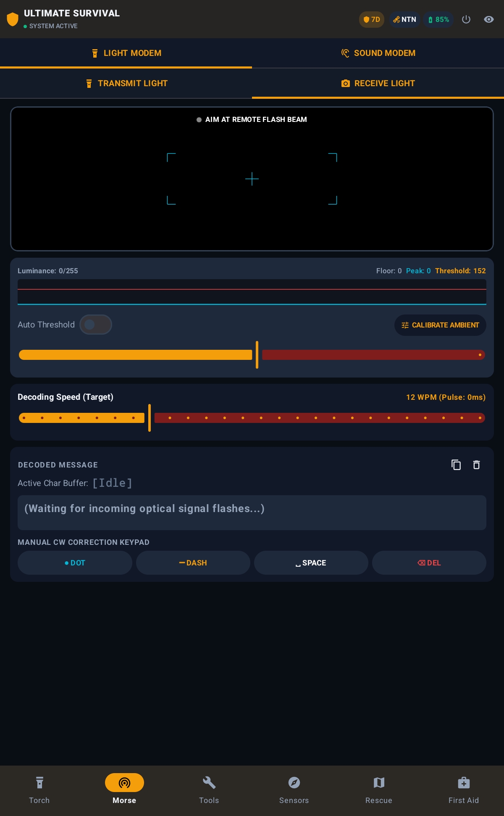Click the decoded message text box
504x816 pixels.
252,512
